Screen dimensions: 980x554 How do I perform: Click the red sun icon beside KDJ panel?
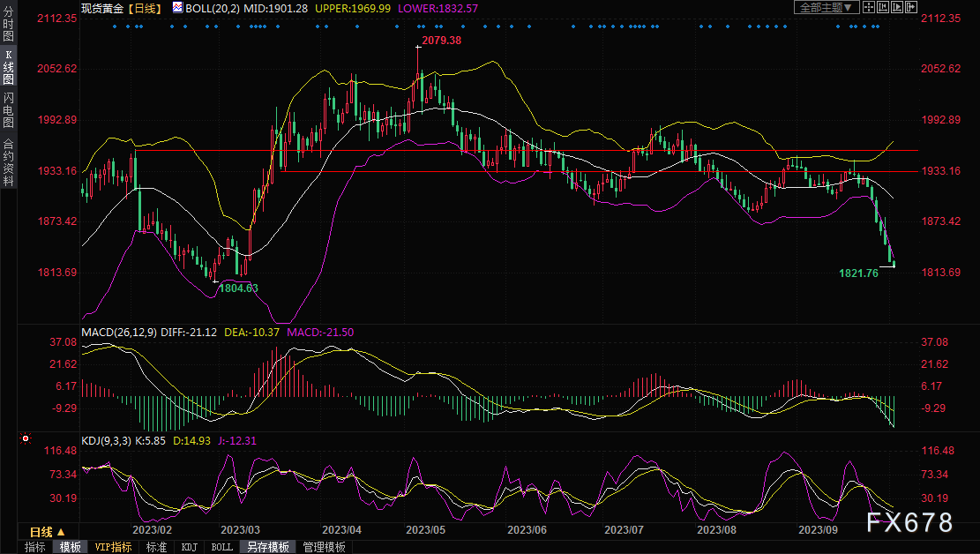click(26, 438)
